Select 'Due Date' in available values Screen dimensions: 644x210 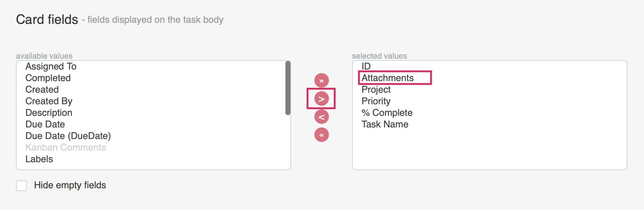[45, 124]
